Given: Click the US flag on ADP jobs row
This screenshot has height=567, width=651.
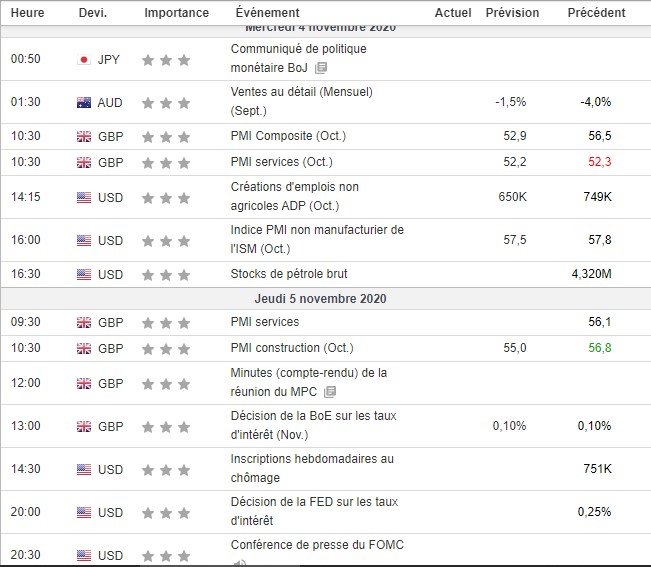Looking at the screenshot, I should (x=84, y=197).
